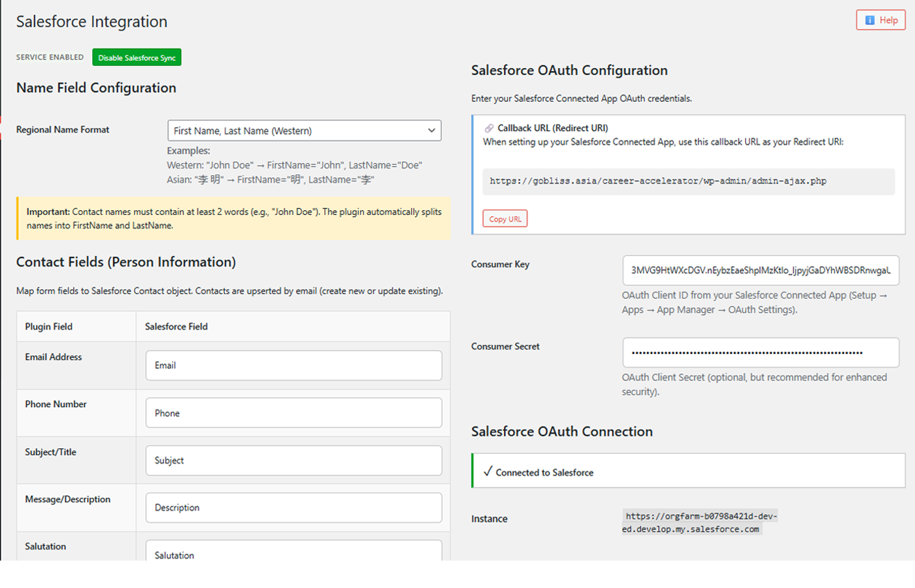Click the Salutation row label
This screenshot has height=588, width=915.
click(46, 546)
